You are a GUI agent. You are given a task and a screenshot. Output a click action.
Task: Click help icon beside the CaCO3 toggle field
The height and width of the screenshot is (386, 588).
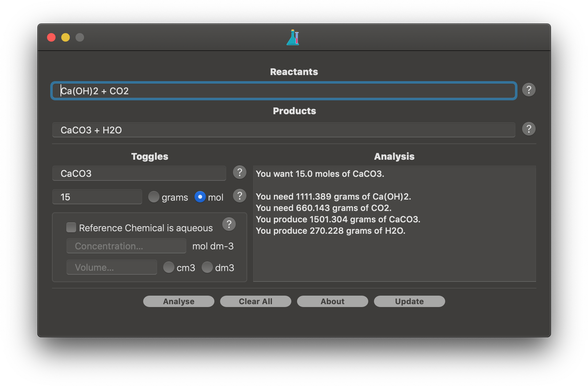click(x=240, y=173)
